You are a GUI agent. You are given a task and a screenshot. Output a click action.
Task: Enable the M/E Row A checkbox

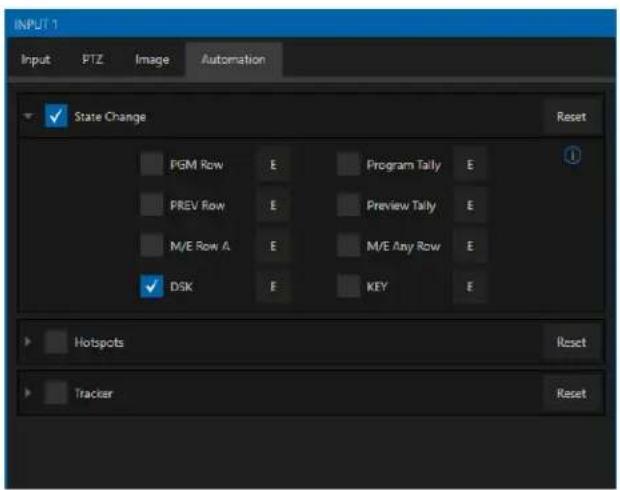click(152, 246)
